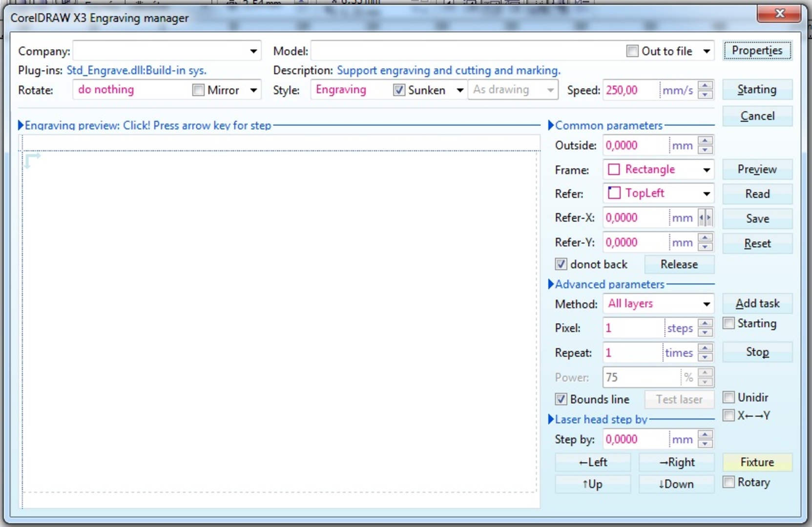
Task: Enable the Out to file checkbox
Action: point(632,51)
